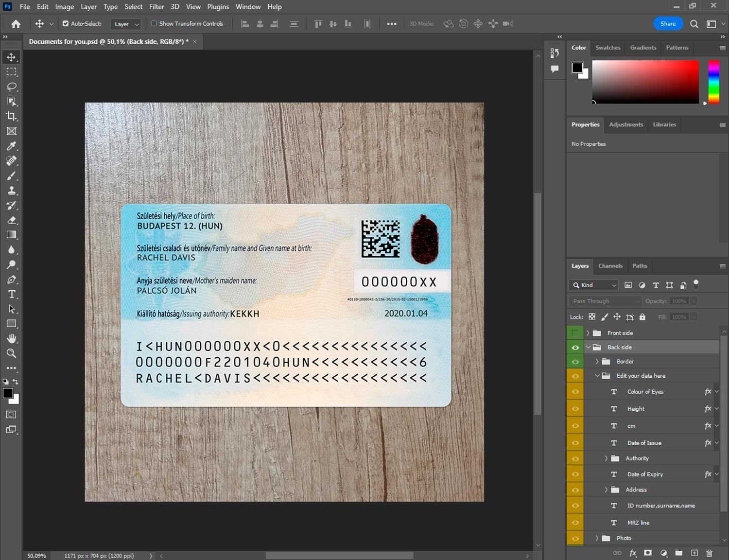The height and width of the screenshot is (560, 729).
Task: Open the Swatches panel tab
Action: (x=607, y=48)
